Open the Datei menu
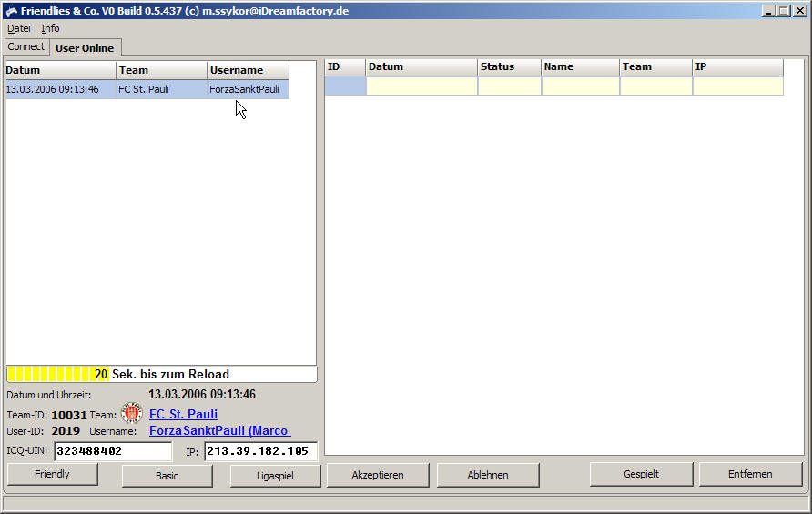 [x=18, y=28]
